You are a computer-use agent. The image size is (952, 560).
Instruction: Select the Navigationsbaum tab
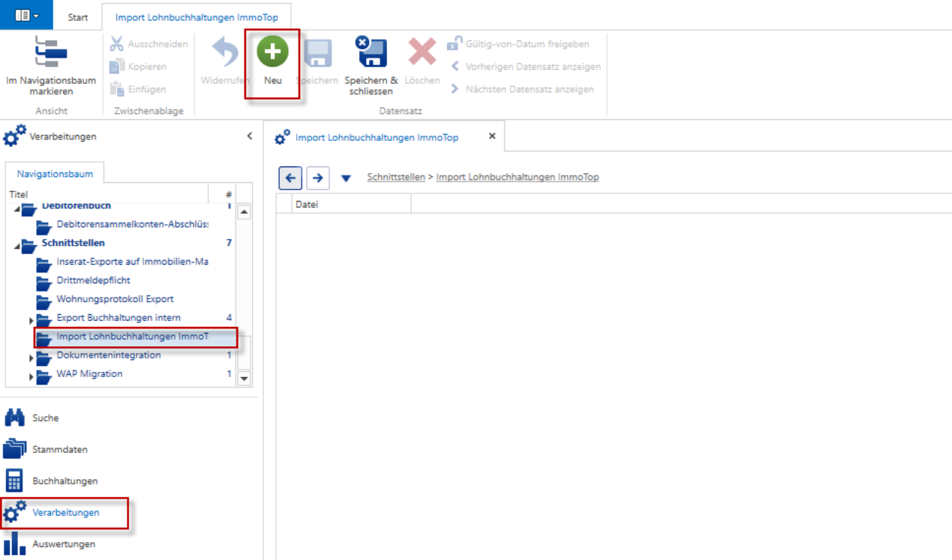pyautogui.click(x=55, y=174)
